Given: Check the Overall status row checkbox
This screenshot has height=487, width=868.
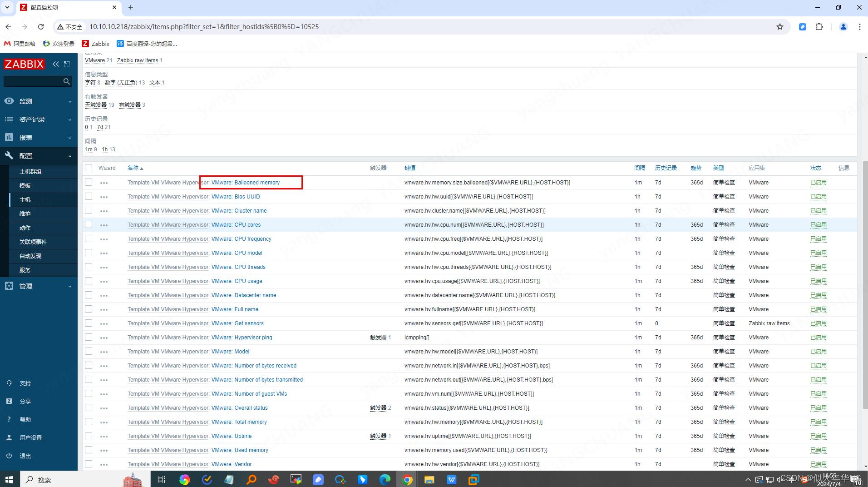Looking at the screenshot, I should point(89,407).
